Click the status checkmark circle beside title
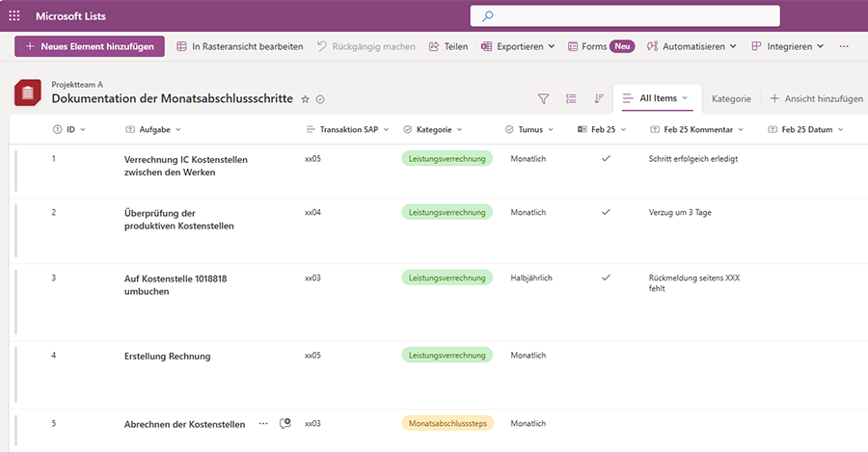The image size is (868, 452). pyautogui.click(x=320, y=99)
